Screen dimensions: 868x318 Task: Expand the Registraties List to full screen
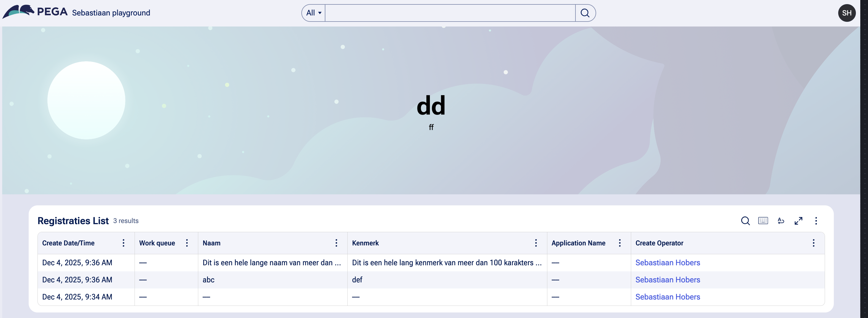click(x=798, y=221)
